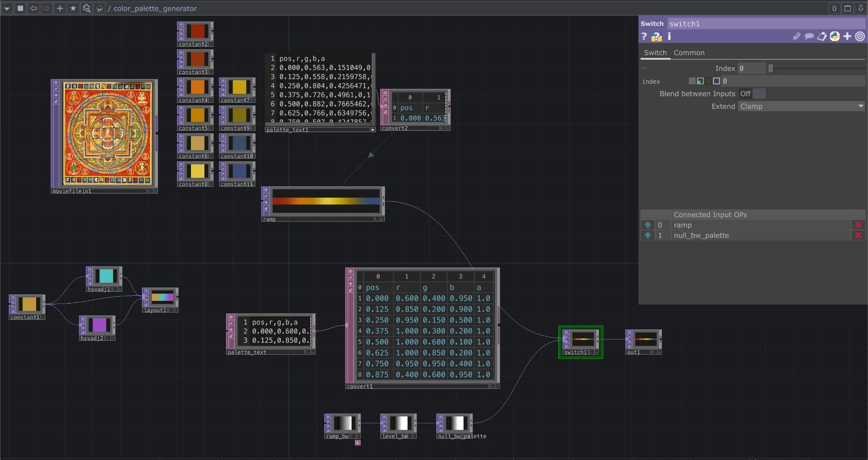Click the Python language icon
Image resolution: width=868 pixels, height=460 pixels.
[x=835, y=36]
